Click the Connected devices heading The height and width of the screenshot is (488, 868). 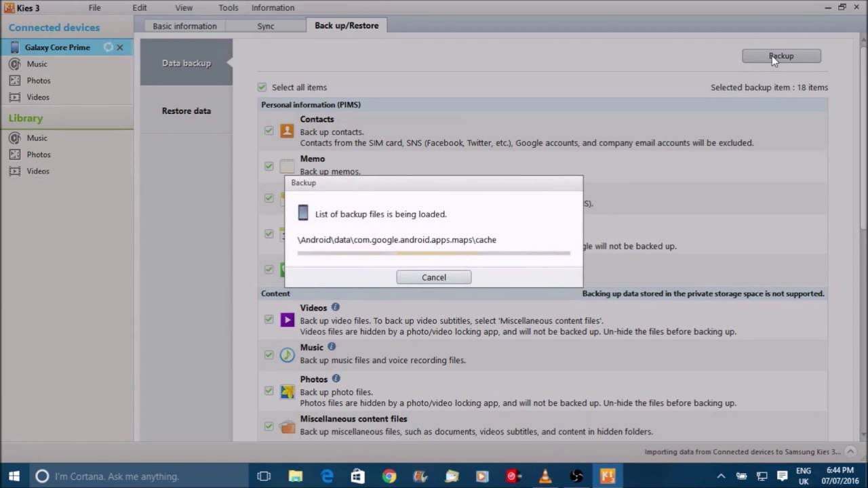click(54, 27)
